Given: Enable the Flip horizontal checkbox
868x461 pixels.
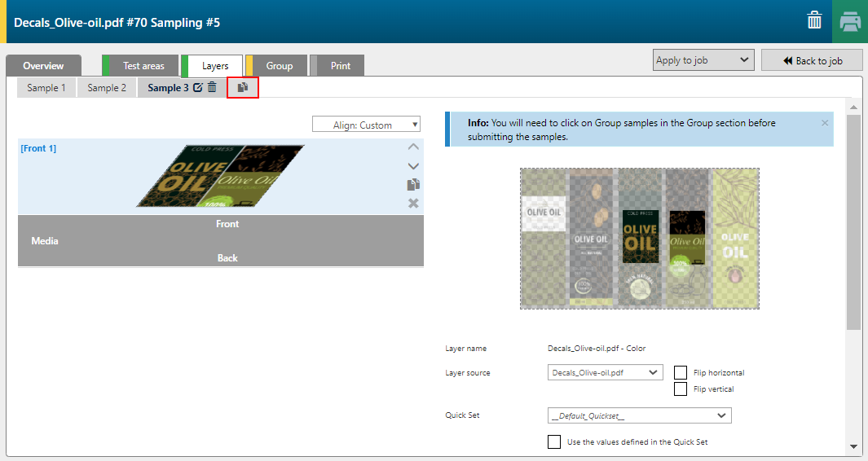Looking at the screenshot, I should [681, 372].
